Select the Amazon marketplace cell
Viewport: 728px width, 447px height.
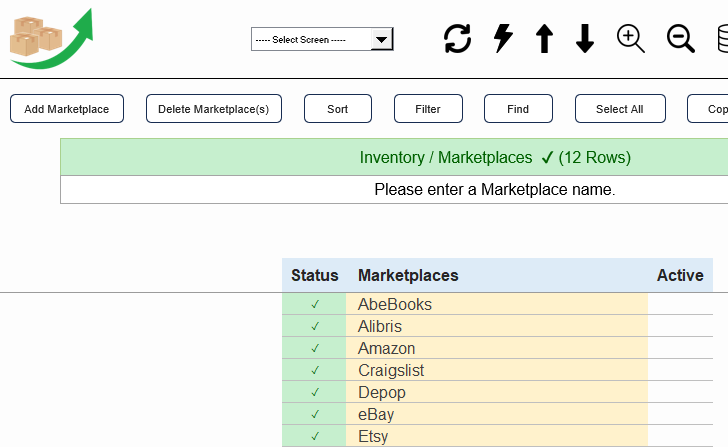point(497,348)
